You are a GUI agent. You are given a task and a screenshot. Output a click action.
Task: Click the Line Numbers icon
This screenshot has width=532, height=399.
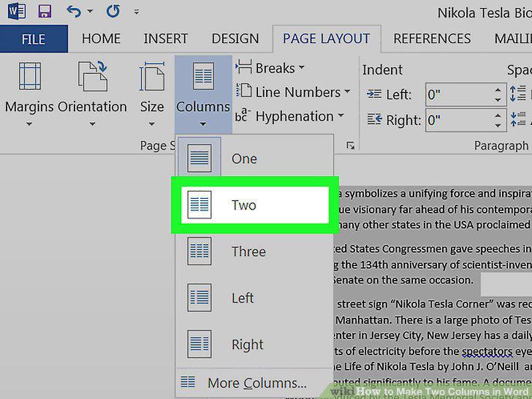point(243,91)
